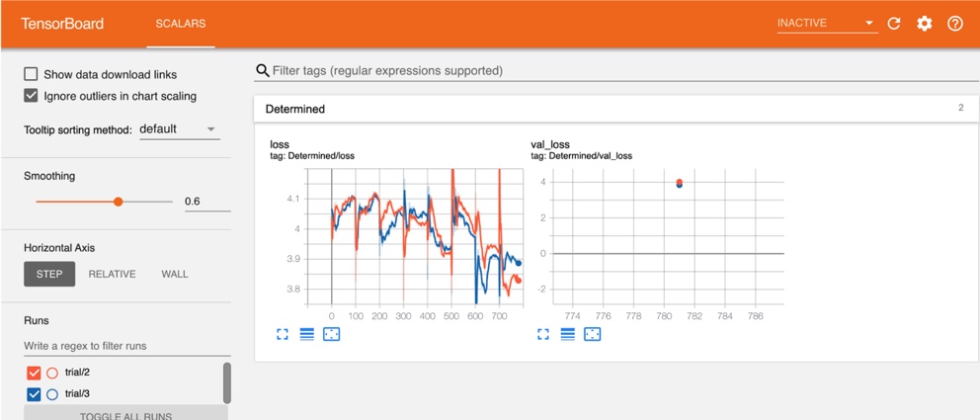
Task: Select RELATIVE horizontal axis
Action: point(112,274)
